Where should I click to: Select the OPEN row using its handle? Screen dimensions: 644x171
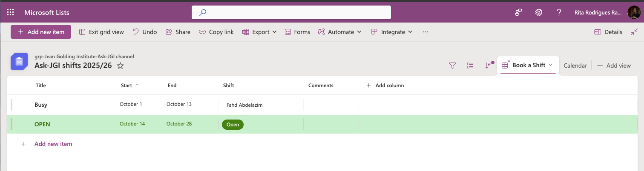tap(11, 124)
